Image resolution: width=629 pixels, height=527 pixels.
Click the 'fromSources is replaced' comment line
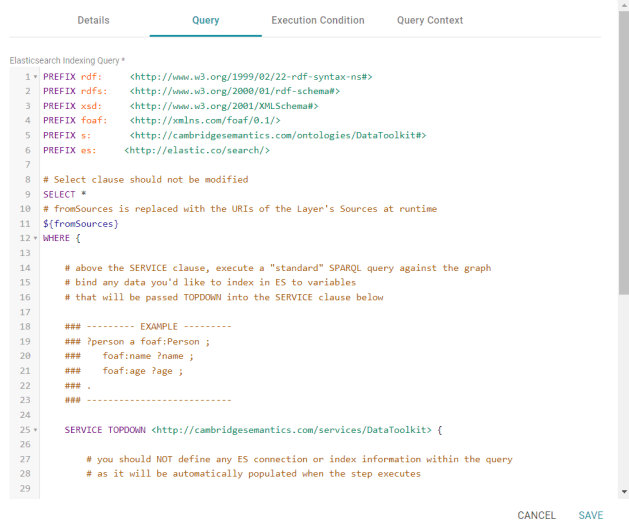click(x=240, y=209)
